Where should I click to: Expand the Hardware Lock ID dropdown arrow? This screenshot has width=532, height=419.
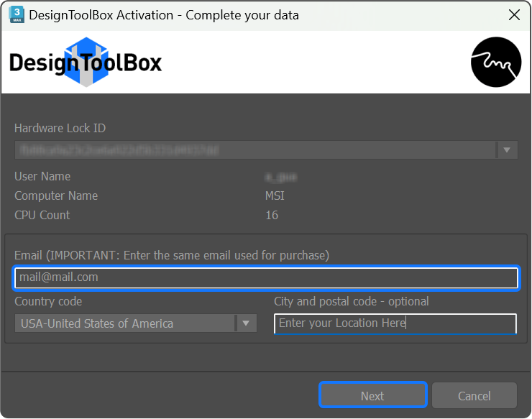click(x=507, y=150)
